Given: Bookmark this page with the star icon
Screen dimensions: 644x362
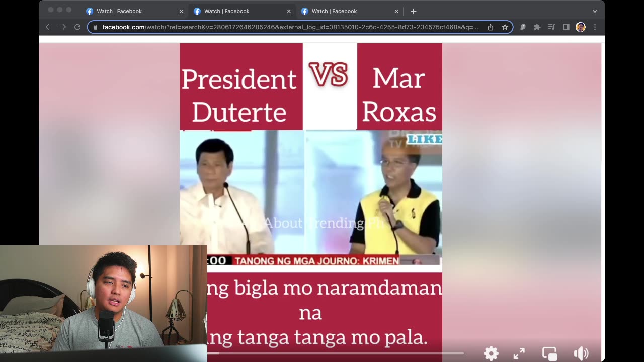Looking at the screenshot, I should [x=505, y=27].
